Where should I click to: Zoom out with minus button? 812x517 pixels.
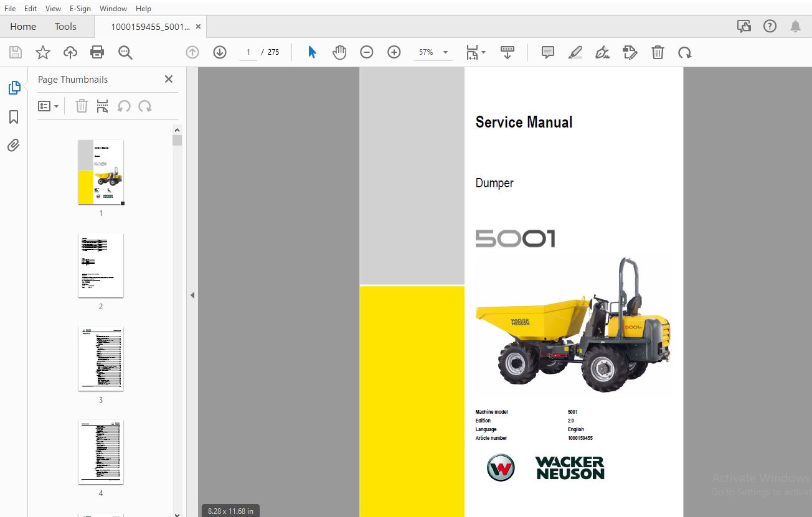point(367,53)
